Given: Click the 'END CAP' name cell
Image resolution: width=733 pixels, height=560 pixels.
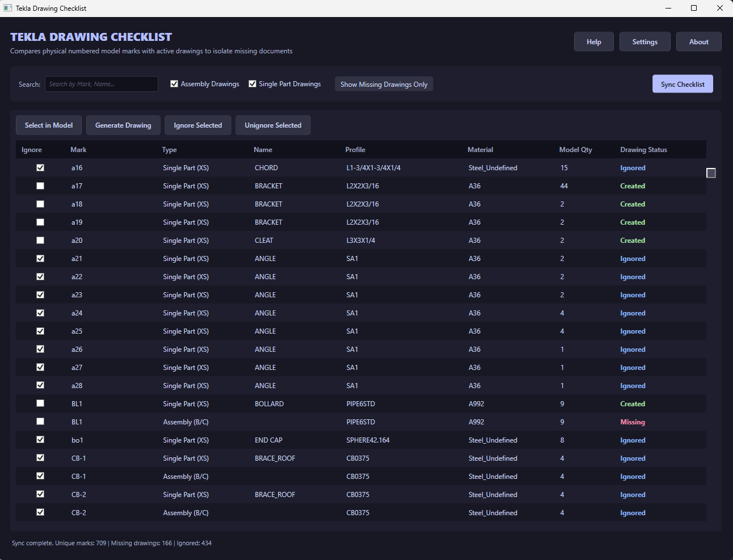Looking at the screenshot, I should (x=268, y=440).
